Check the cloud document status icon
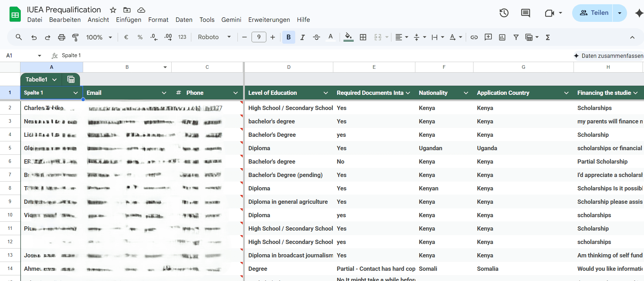 click(x=141, y=10)
